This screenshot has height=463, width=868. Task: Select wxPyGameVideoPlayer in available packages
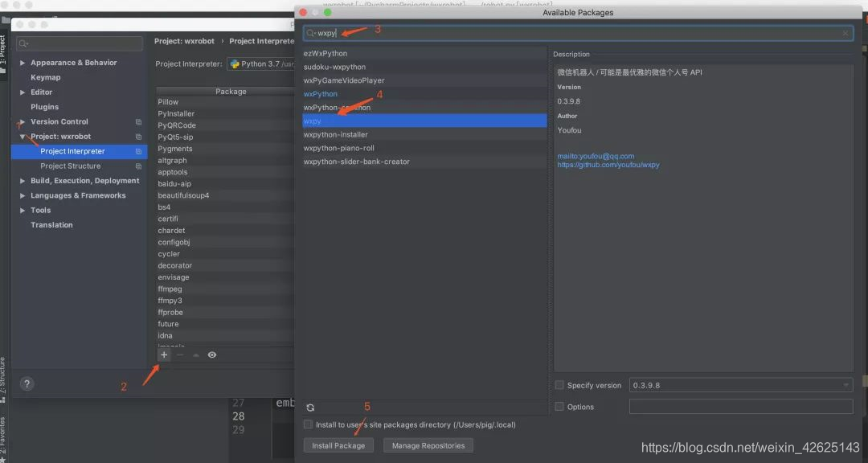424,80
